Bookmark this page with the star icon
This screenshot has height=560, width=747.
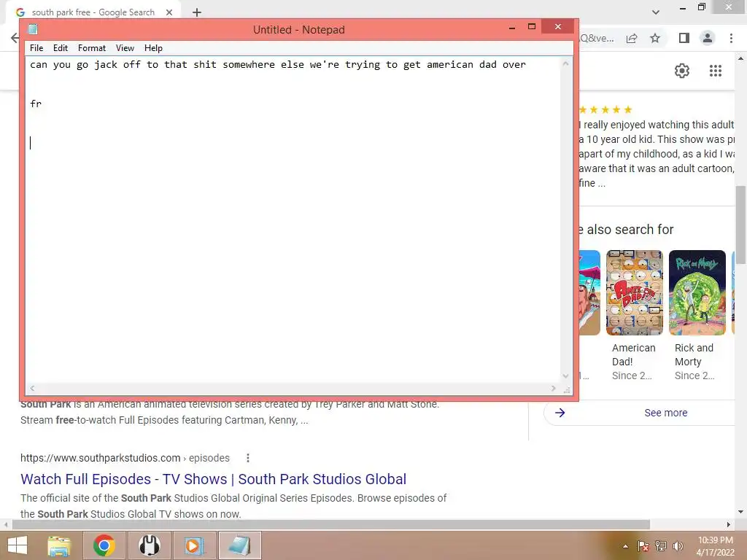pos(655,38)
